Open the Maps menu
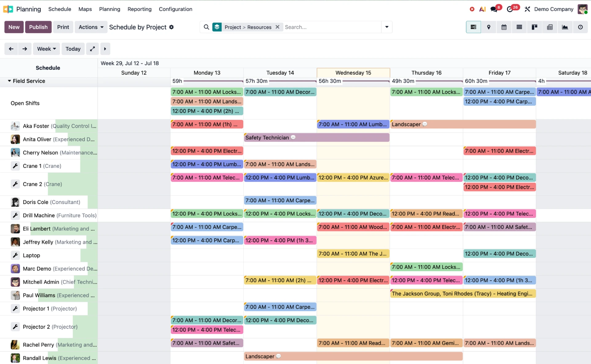Image resolution: width=591 pixels, height=364 pixels. coord(85,9)
